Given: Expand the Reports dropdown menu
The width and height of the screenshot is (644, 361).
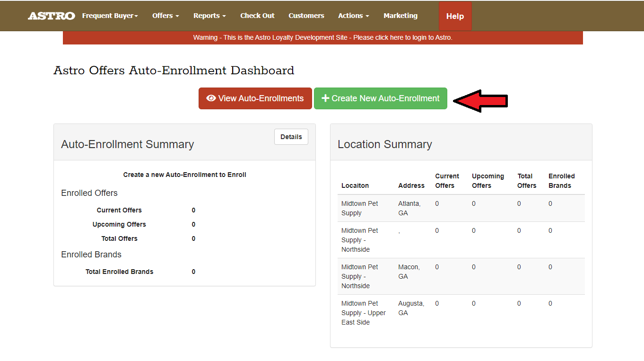Looking at the screenshot, I should pyautogui.click(x=209, y=16).
